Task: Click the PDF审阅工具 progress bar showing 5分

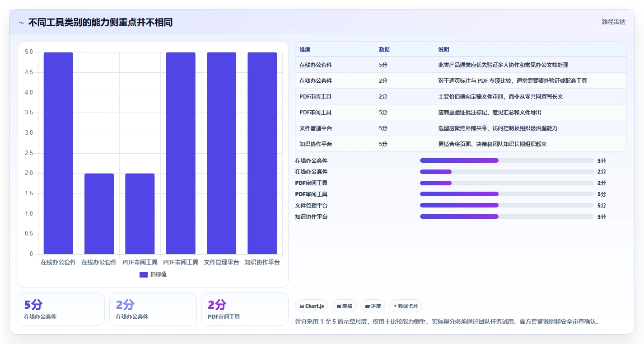Action: (x=507, y=194)
